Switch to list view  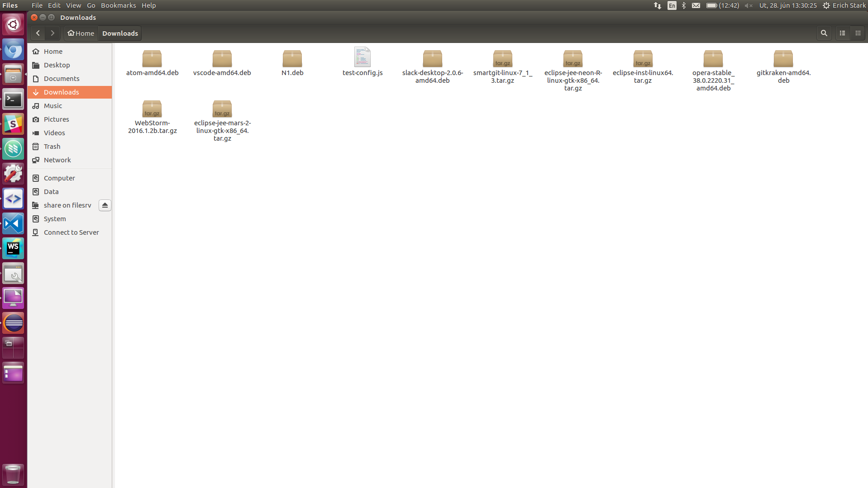tap(842, 33)
